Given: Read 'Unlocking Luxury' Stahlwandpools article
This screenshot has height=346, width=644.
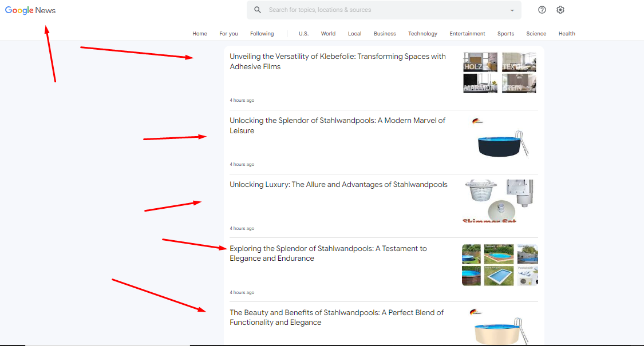Looking at the screenshot, I should coord(338,185).
